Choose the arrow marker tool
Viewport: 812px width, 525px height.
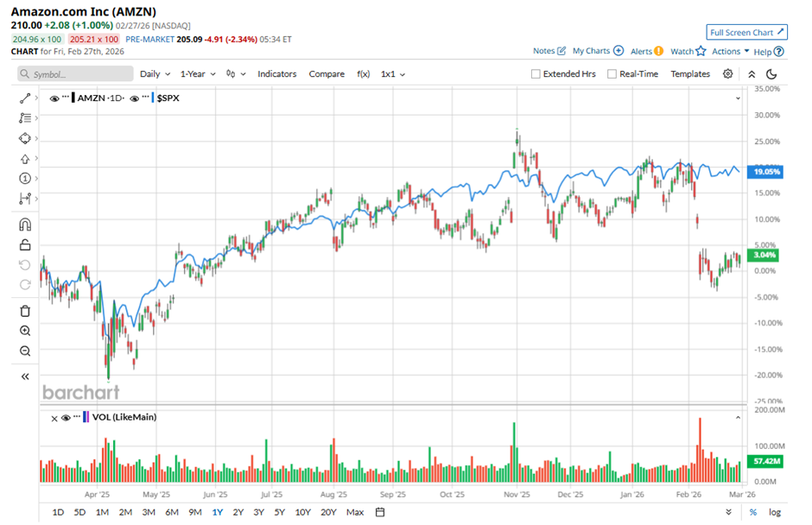[25, 158]
